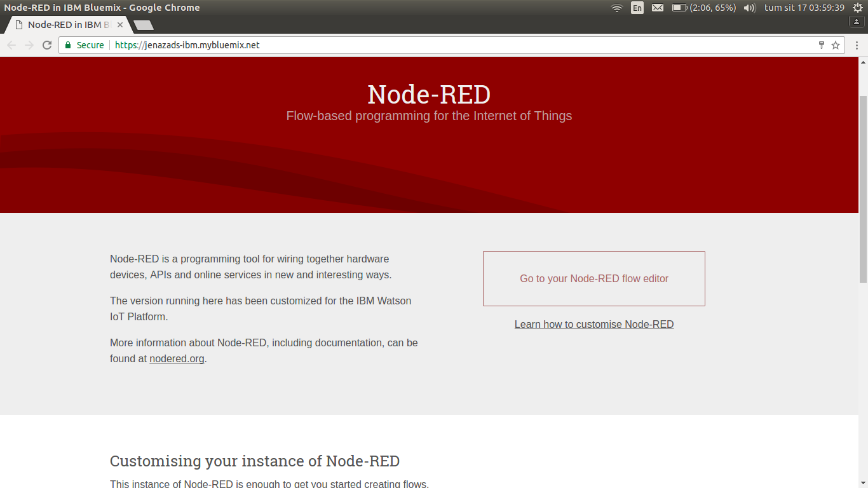This screenshot has width=868, height=488.
Task: Click the scrollbar up arrow
Action: 863,62
